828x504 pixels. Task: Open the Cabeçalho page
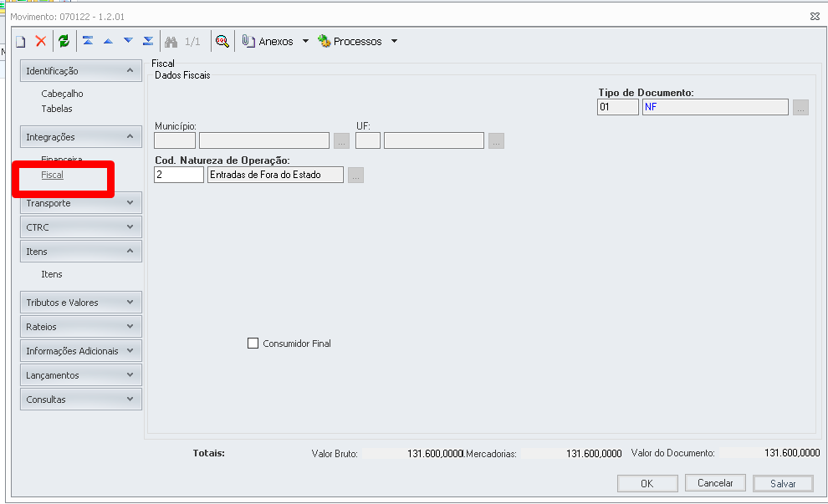point(63,94)
